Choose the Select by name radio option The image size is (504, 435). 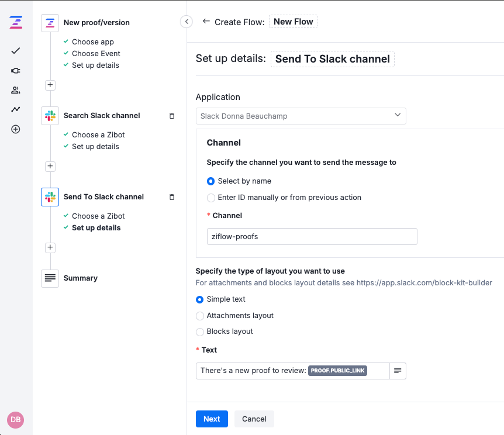211,181
